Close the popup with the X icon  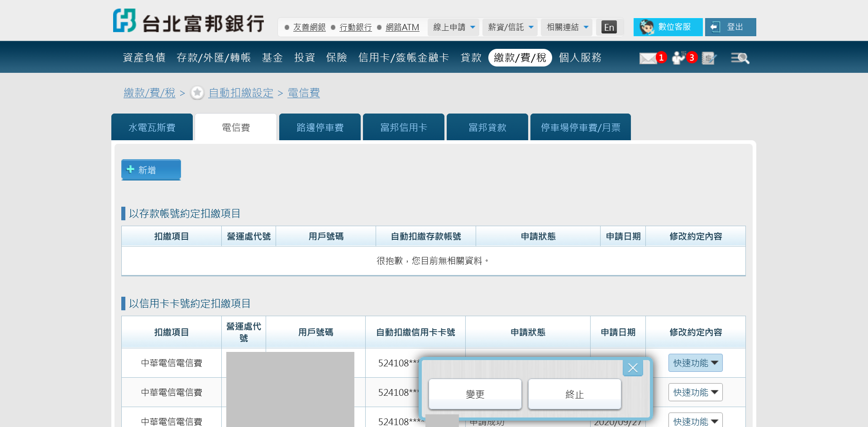point(633,368)
